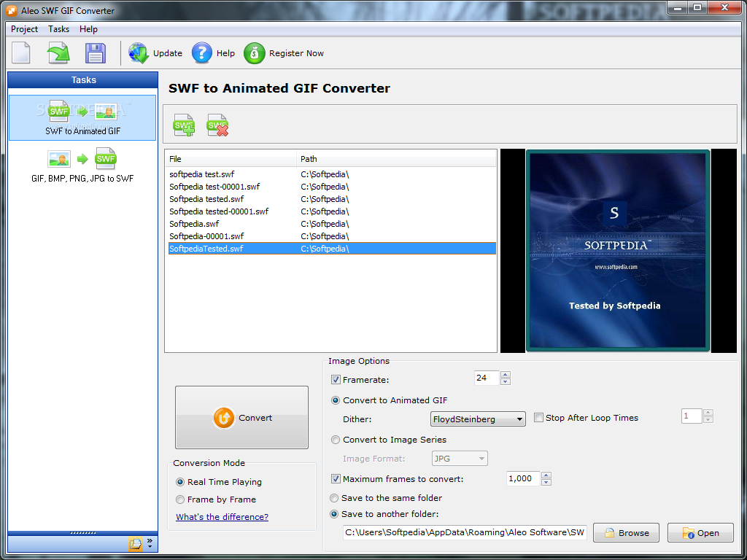Select SoftpediaTested.swf highlighted row
The width and height of the screenshot is (747, 560).
332,249
